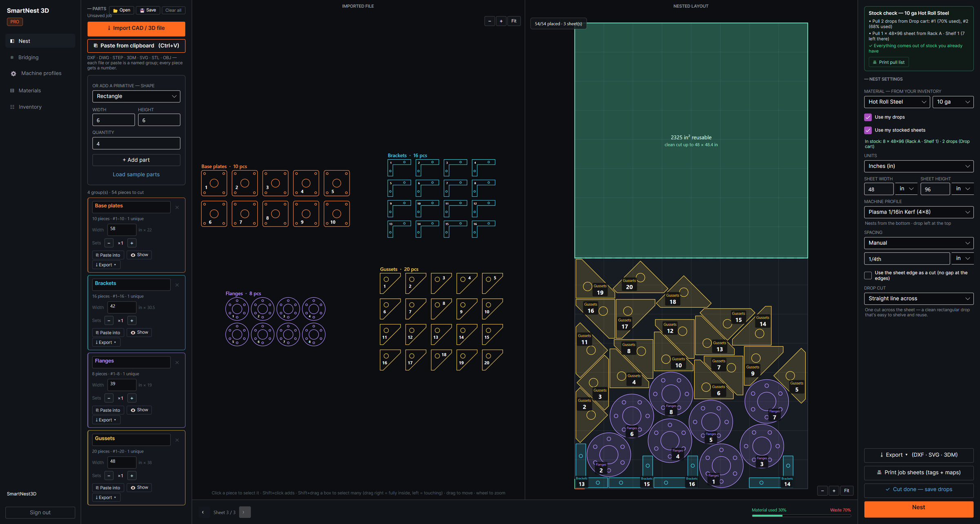
Task: Open the Plasma machine profile dropdown
Action: coord(919,212)
